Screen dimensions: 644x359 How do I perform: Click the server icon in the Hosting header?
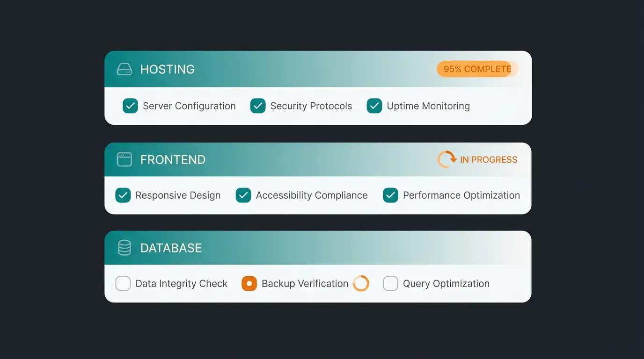click(124, 69)
